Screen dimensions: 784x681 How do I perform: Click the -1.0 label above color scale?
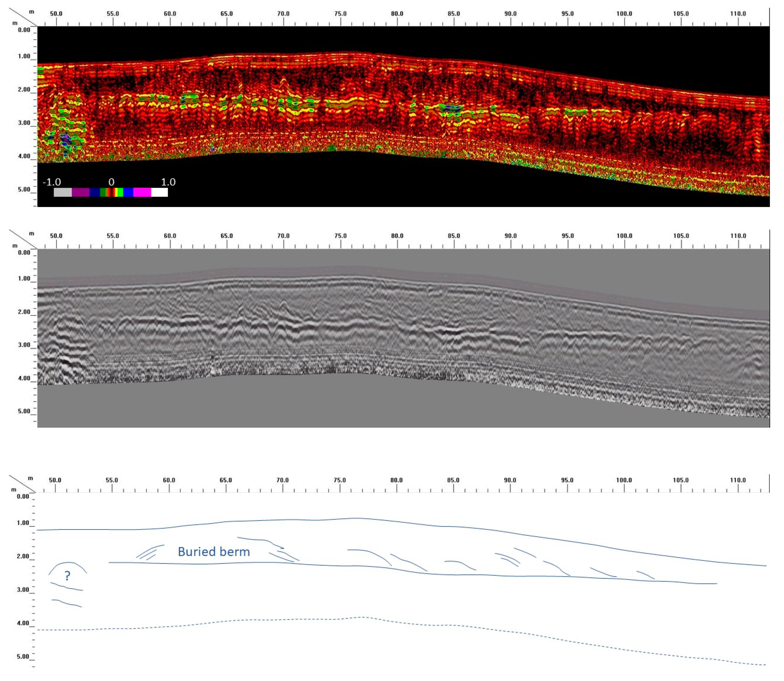coord(52,182)
